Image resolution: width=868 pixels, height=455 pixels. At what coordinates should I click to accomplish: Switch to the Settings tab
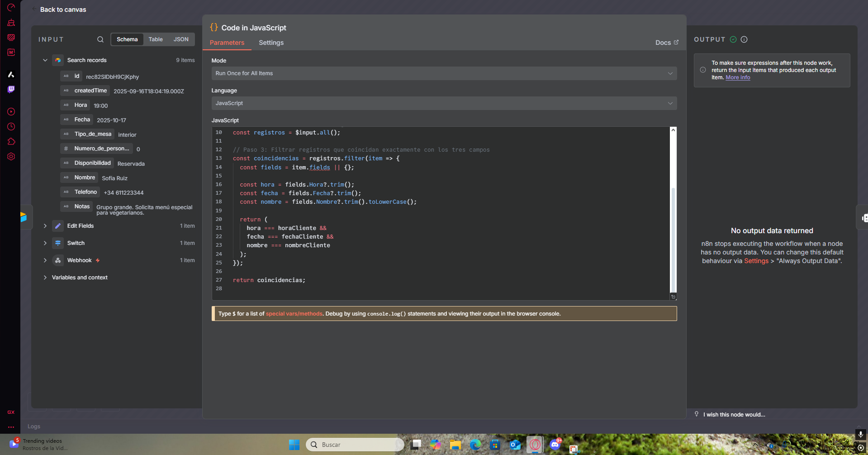271,43
